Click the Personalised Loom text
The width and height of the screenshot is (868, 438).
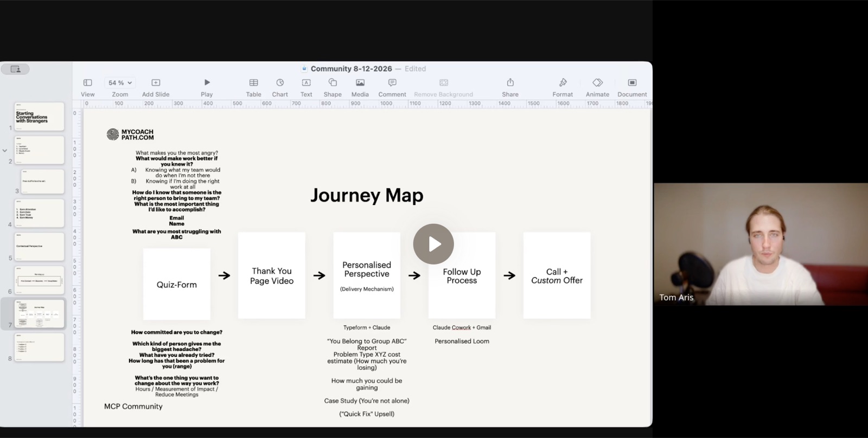pyautogui.click(x=462, y=341)
